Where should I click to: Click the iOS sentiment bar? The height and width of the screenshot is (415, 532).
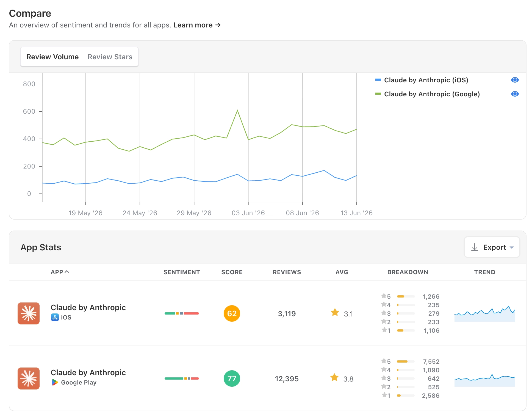click(182, 313)
